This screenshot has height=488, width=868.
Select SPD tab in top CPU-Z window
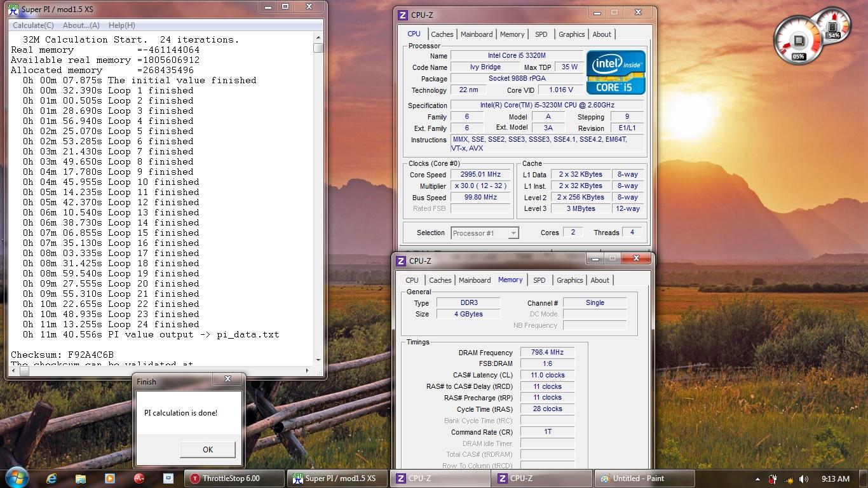541,34
